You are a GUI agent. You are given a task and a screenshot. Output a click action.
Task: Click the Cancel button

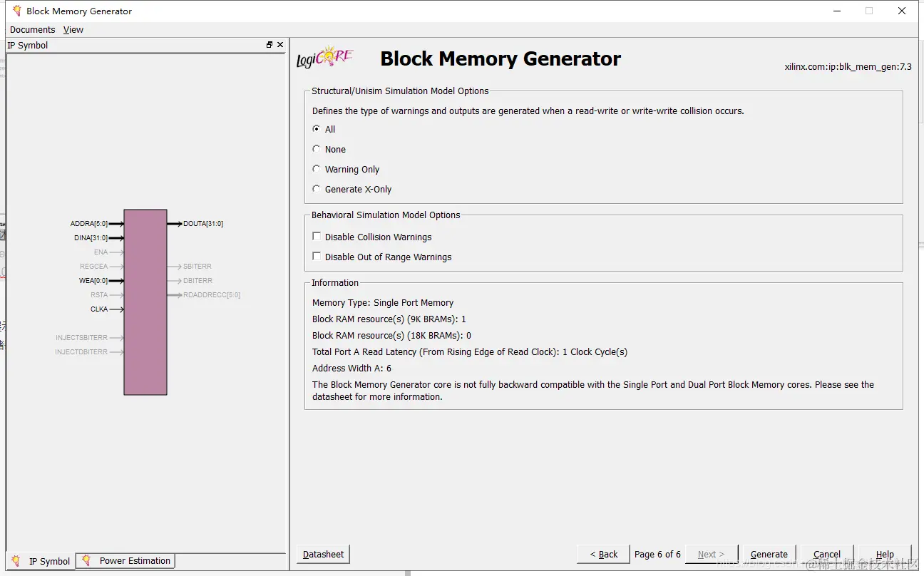pyautogui.click(x=827, y=554)
